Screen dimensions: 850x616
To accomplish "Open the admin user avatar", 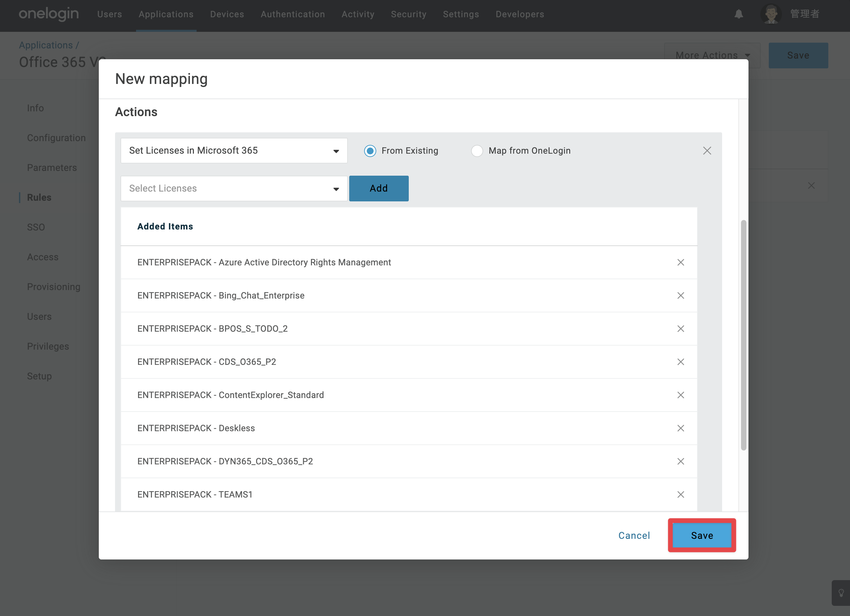I will [x=771, y=14].
